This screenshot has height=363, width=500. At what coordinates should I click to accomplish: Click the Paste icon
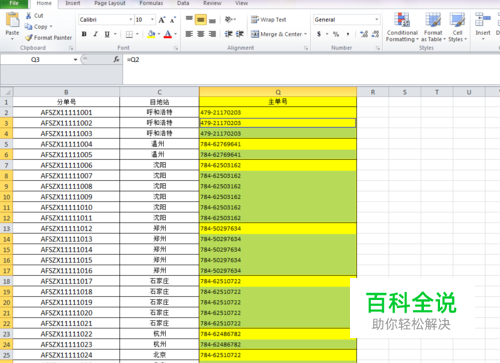click(x=12, y=20)
